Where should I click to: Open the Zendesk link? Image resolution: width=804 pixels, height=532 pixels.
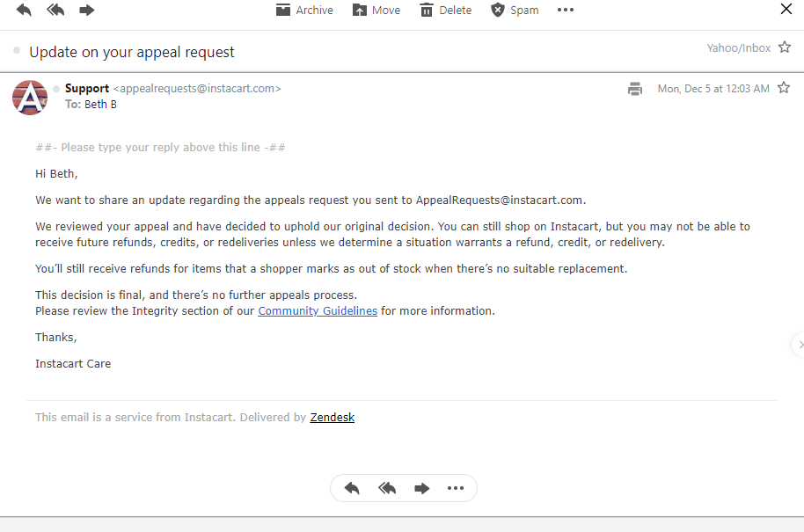333,417
